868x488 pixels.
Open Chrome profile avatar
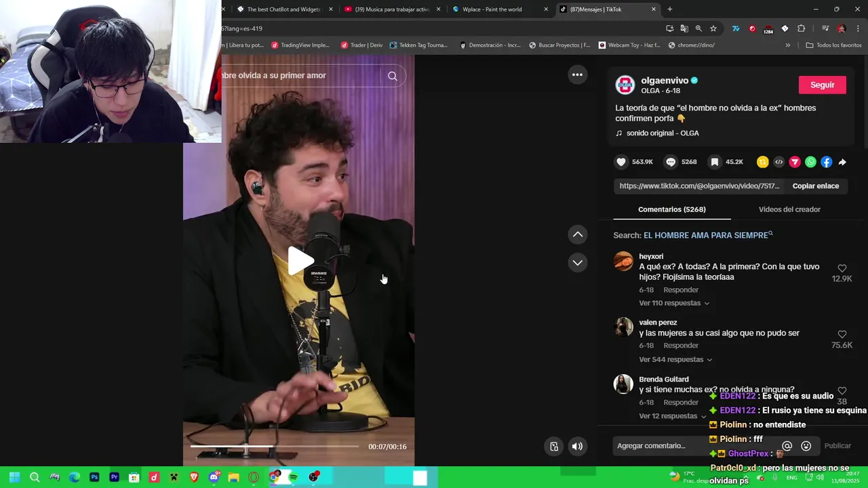pos(842,28)
